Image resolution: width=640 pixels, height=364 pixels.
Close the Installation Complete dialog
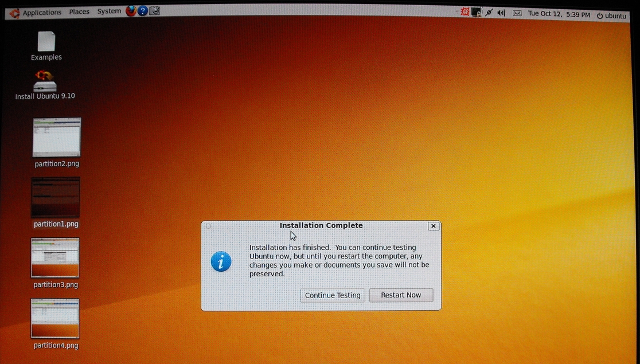point(434,226)
